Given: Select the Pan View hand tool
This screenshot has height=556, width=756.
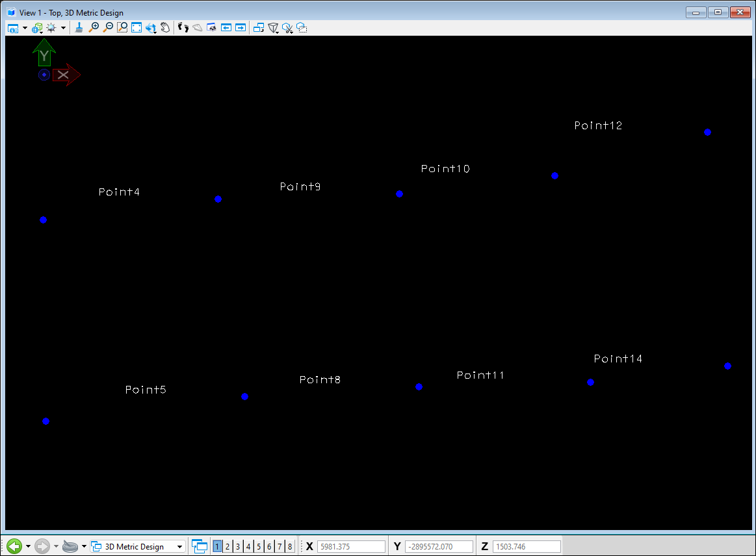Looking at the screenshot, I should tap(165, 28).
